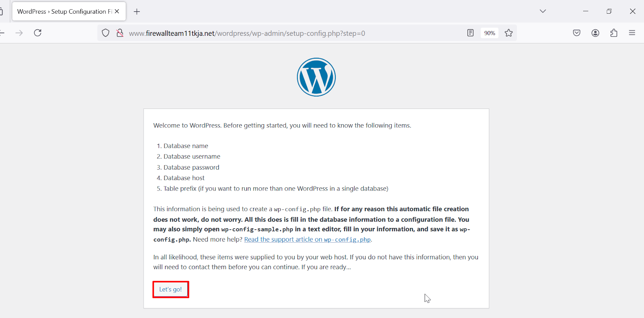Screen dimensions: 644x318
Task: Click the Let's go! button
Action: [x=171, y=289]
